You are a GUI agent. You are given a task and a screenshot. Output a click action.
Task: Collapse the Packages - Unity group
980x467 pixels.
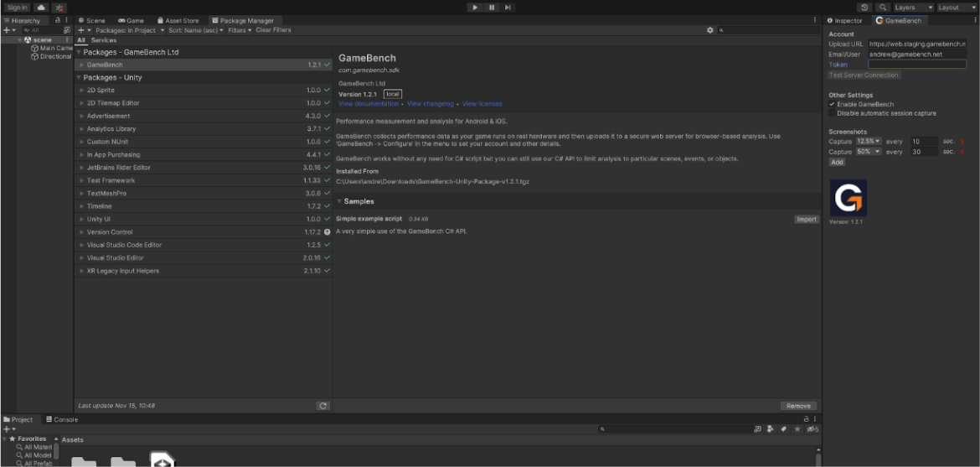point(79,78)
